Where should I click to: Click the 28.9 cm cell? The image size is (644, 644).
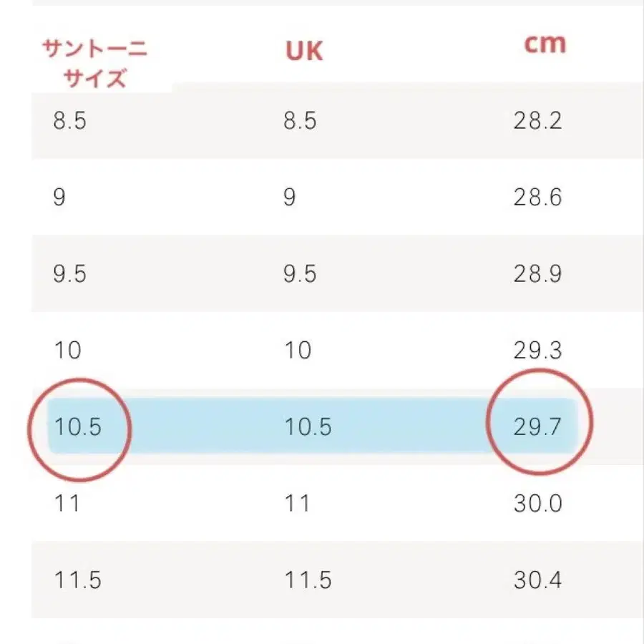click(537, 274)
